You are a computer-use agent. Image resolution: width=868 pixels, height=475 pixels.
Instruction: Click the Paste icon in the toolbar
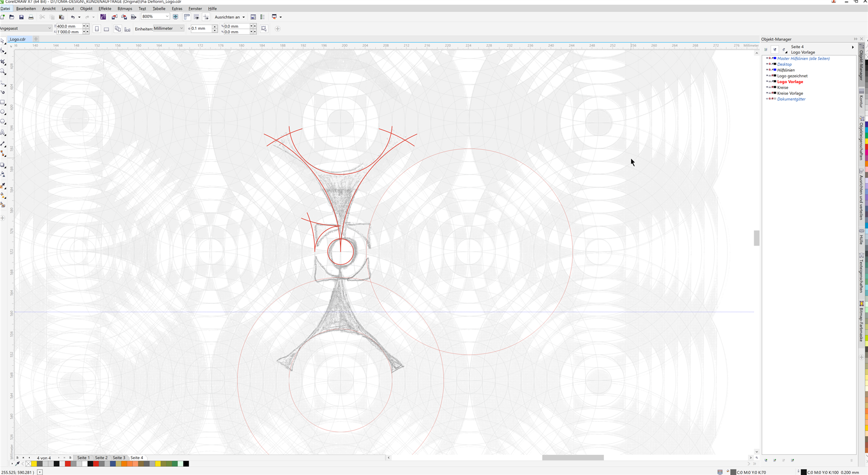coord(61,17)
